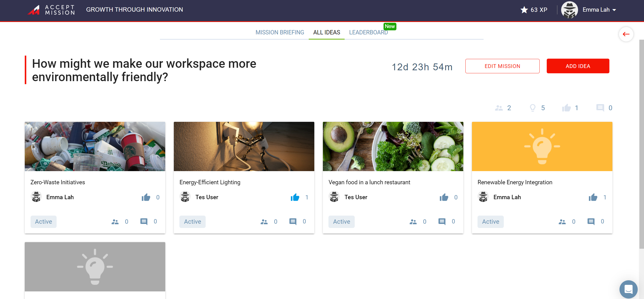This screenshot has height=299, width=644.
Task: Click the Energy-Efficient Lighting title
Action: (x=210, y=182)
